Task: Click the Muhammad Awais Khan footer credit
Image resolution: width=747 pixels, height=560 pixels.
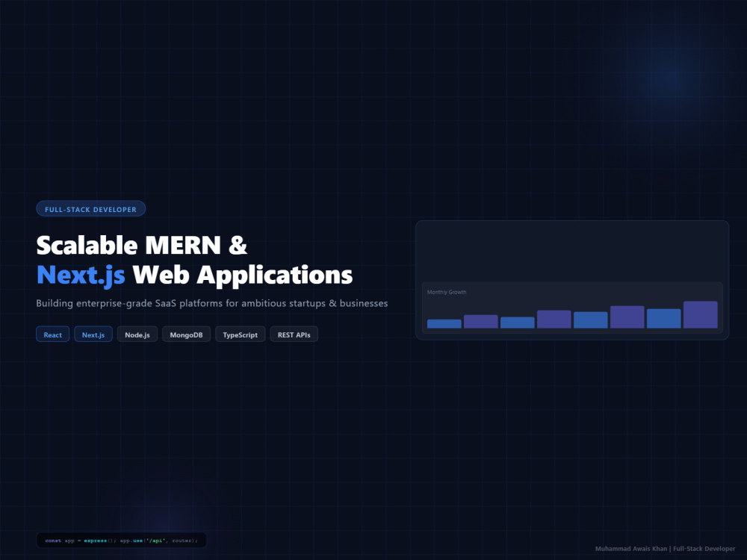Action: click(665, 549)
